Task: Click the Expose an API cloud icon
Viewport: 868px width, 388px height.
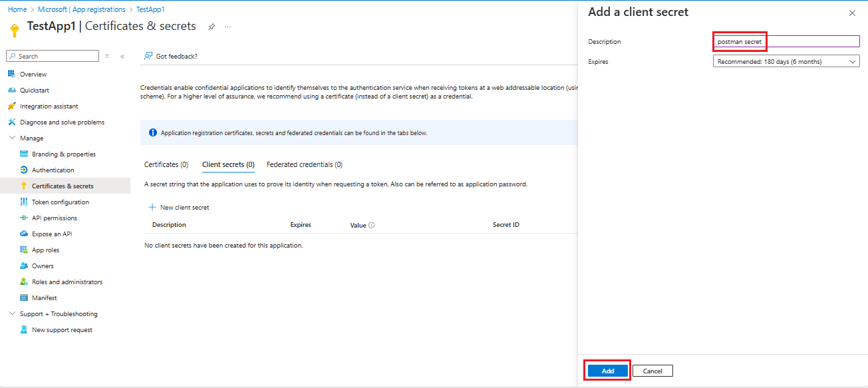Action: [24, 234]
